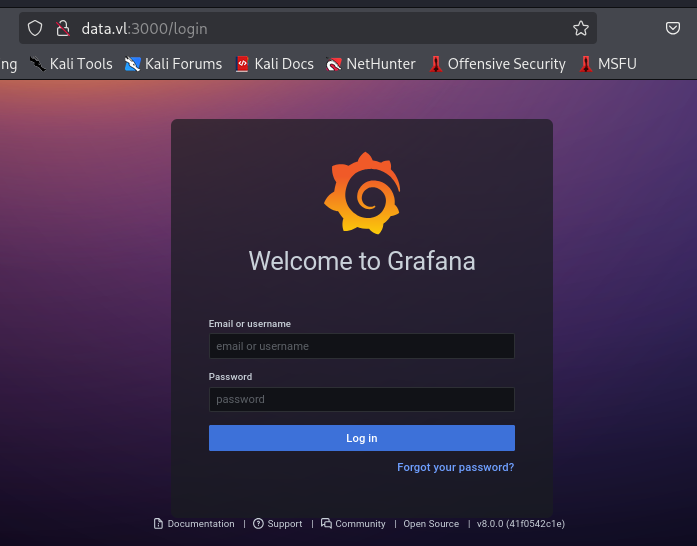Focus the Email or username field
This screenshot has height=546, width=697.
click(362, 346)
